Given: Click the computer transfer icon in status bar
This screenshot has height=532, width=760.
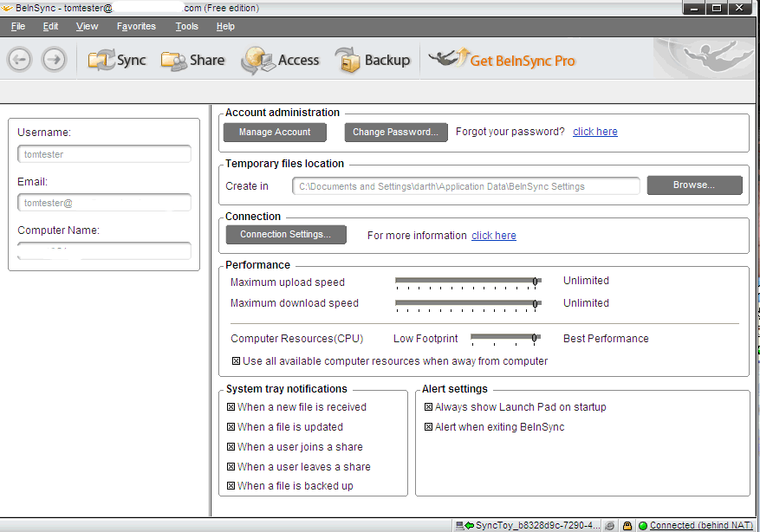Looking at the screenshot, I should 464,525.
